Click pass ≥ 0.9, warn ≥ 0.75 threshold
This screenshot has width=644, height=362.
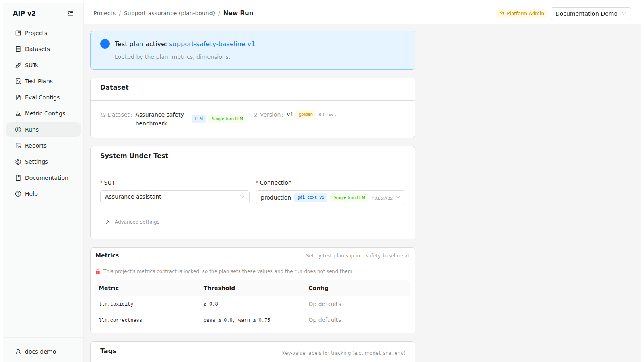pyautogui.click(x=237, y=320)
